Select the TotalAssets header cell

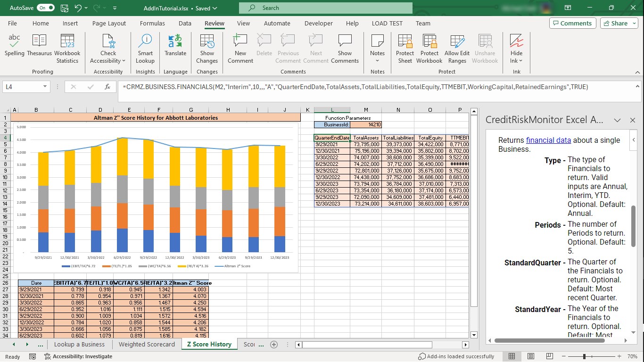point(366,138)
